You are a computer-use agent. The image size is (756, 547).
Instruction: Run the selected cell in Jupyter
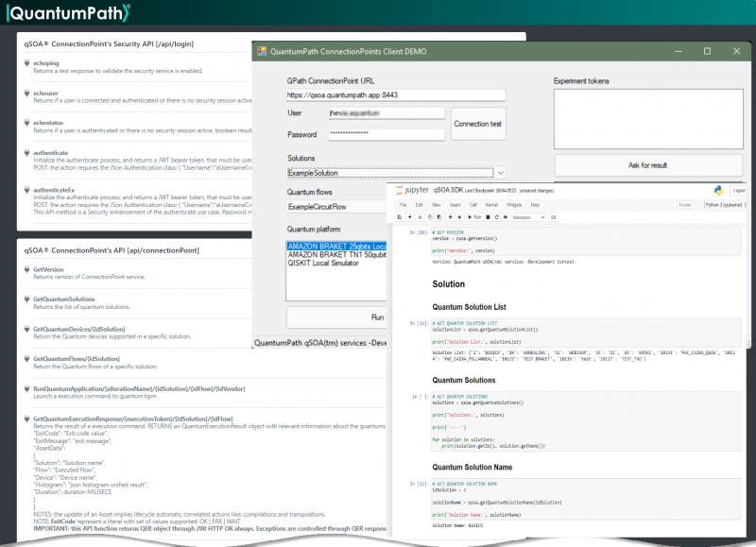click(473, 217)
